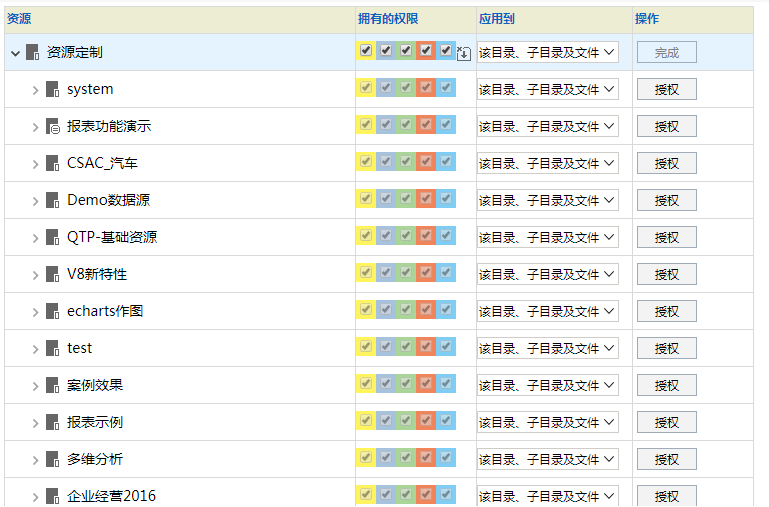Expand the QTP-基础资源 tree node
The width and height of the screenshot is (769, 507).
35,238
